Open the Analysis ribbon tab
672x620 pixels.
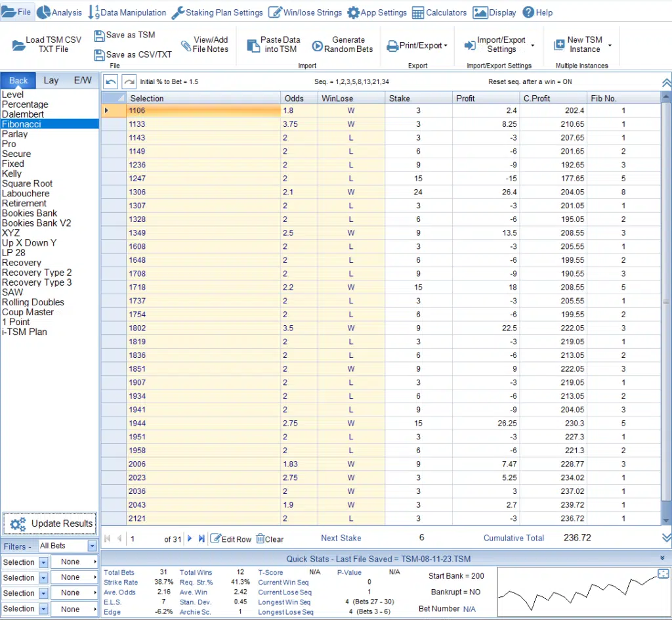pyautogui.click(x=59, y=12)
